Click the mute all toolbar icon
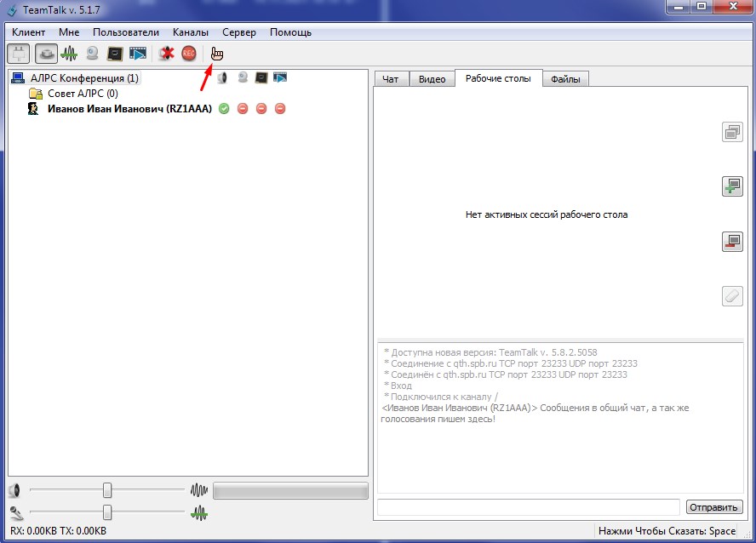Screen dimensions: 756x543 [166, 54]
